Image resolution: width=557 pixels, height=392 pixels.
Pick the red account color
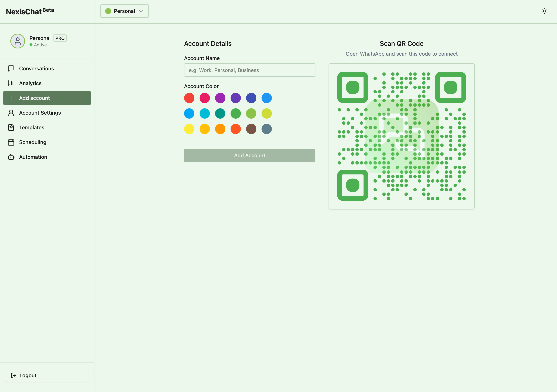click(189, 98)
